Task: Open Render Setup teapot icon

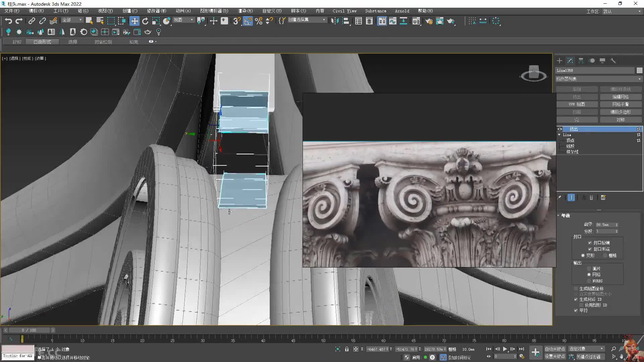Action: pyautogui.click(x=429, y=21)
